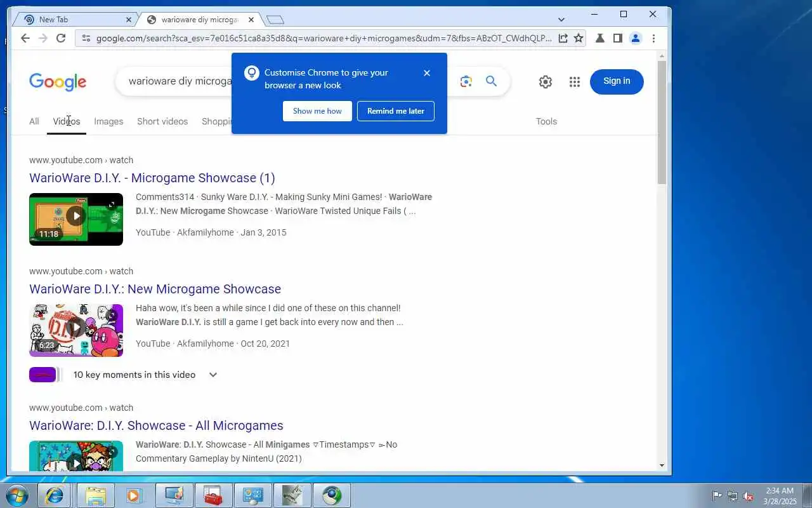The width and height of the screenshot is (812, 508).
Task: Switch to All search results
Action: coord(34,121)
